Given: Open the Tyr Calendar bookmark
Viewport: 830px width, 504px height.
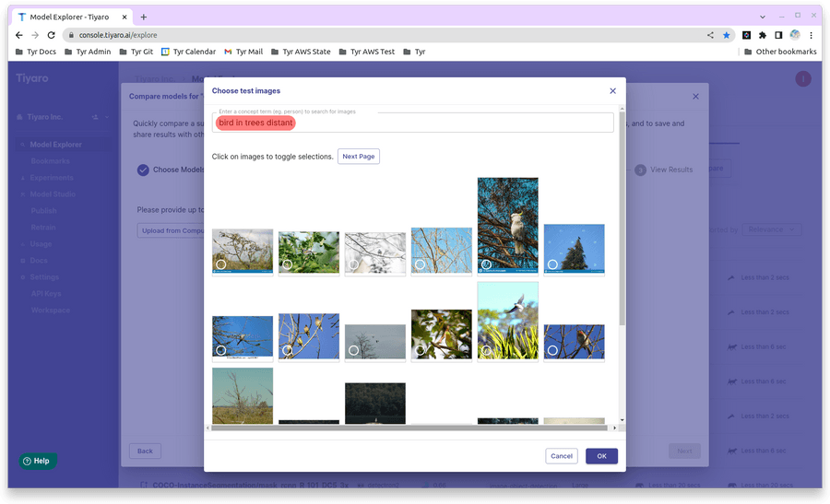Looking at the screenshot, I should 188,52.
